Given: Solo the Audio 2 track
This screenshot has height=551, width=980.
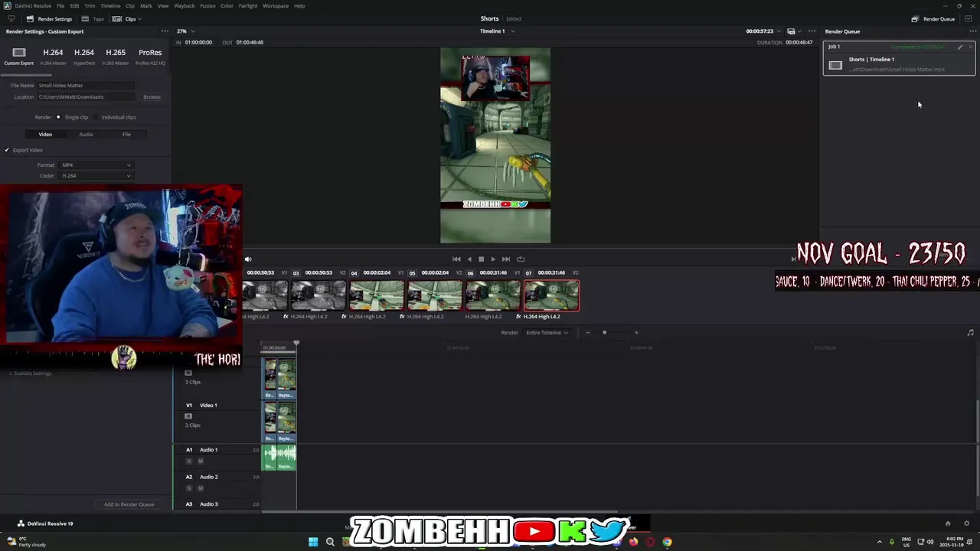Looking at the screenshot, I should pos(190,487).
